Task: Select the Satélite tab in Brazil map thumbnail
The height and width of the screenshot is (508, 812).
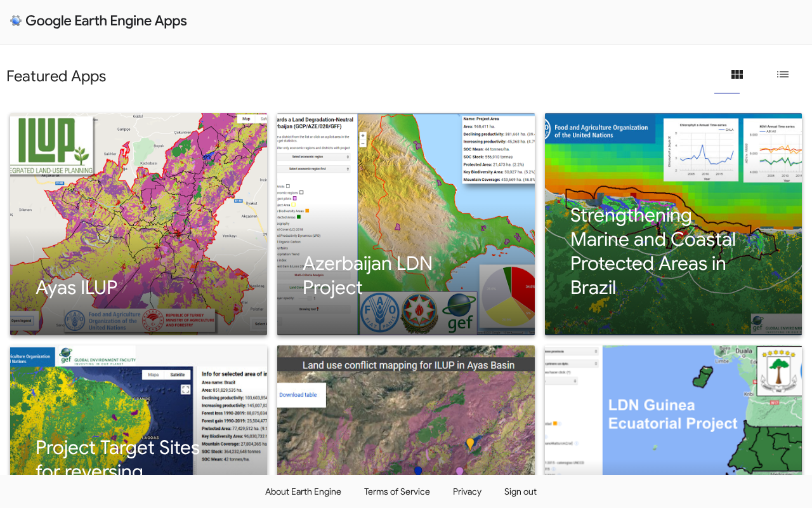Action: click(177, 375)
